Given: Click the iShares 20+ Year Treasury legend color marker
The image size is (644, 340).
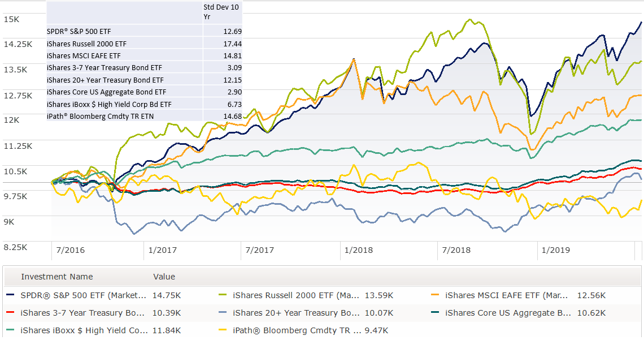Looking at the screenshot, I should pyautogui.click(x=223, y=313).
